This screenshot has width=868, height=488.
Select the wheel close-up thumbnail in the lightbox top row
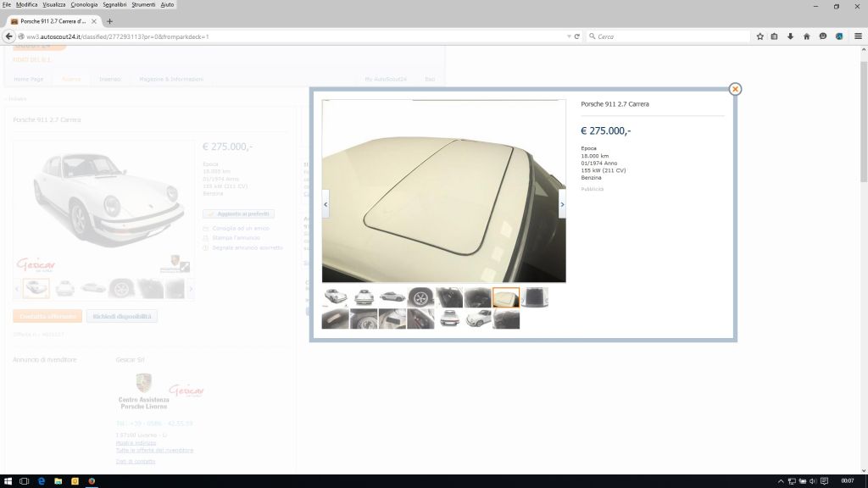click(420, 297)
